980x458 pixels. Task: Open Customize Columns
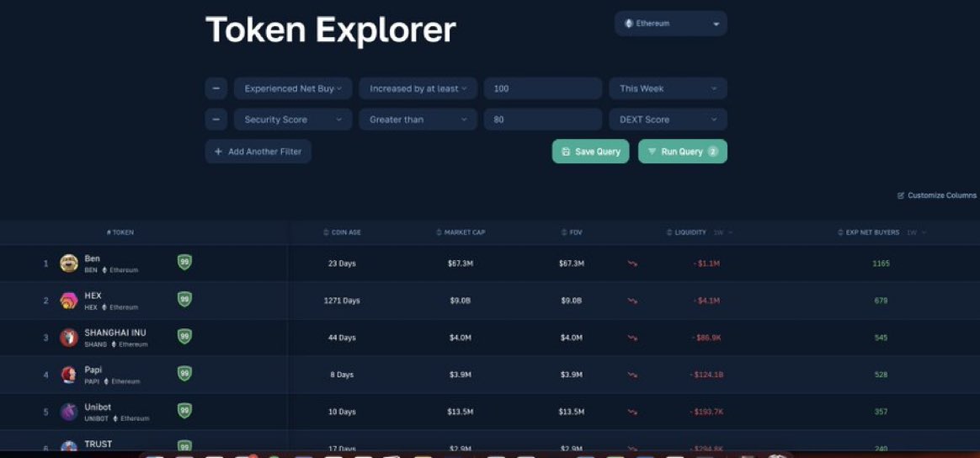(937, 195)
